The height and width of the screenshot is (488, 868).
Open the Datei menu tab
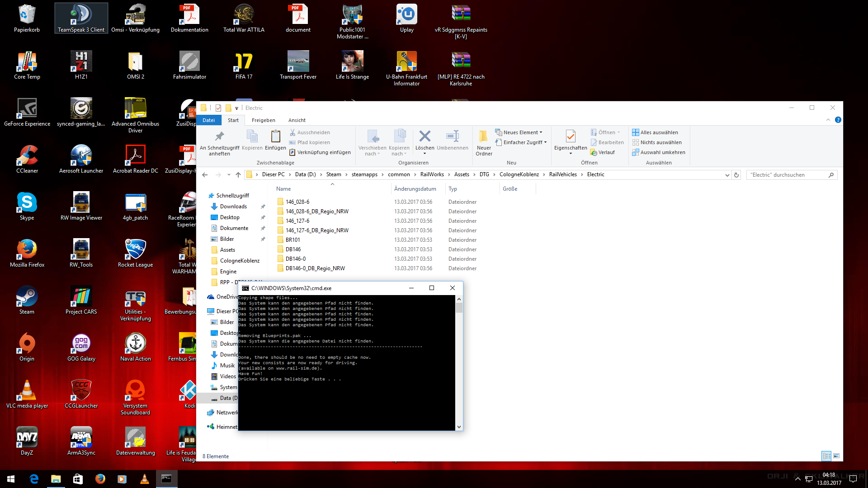pyautogui.click(x=208, y=120)
